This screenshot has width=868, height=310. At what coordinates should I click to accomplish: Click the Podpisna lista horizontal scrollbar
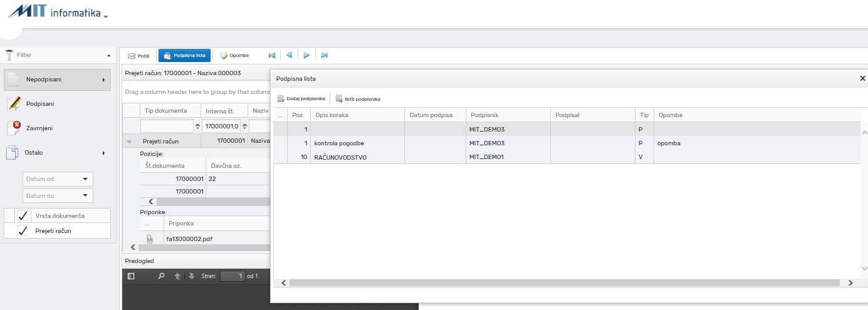565,283
